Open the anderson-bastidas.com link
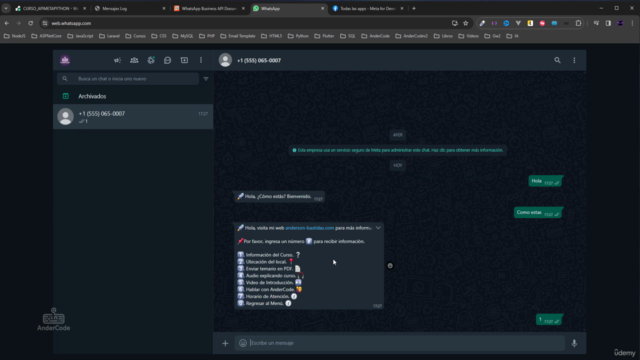This screenshot has height=360, width=640. pyautogui.click(x=309, y=228)
